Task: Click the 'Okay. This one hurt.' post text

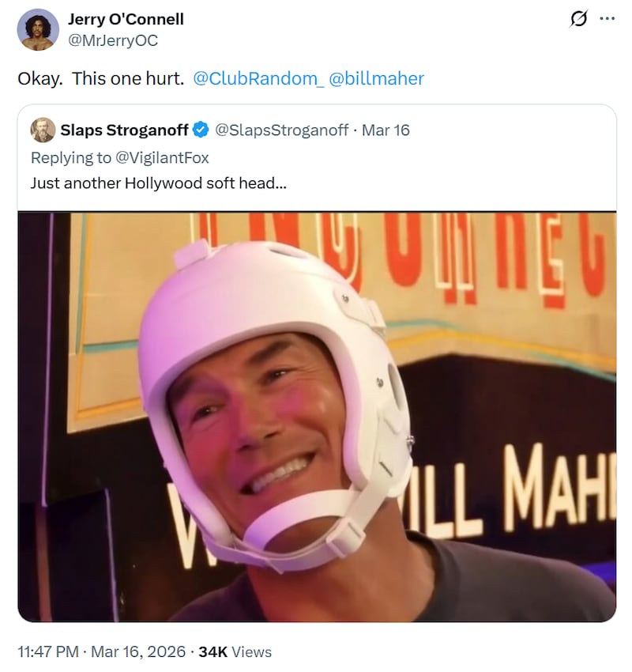Action: 100,78
